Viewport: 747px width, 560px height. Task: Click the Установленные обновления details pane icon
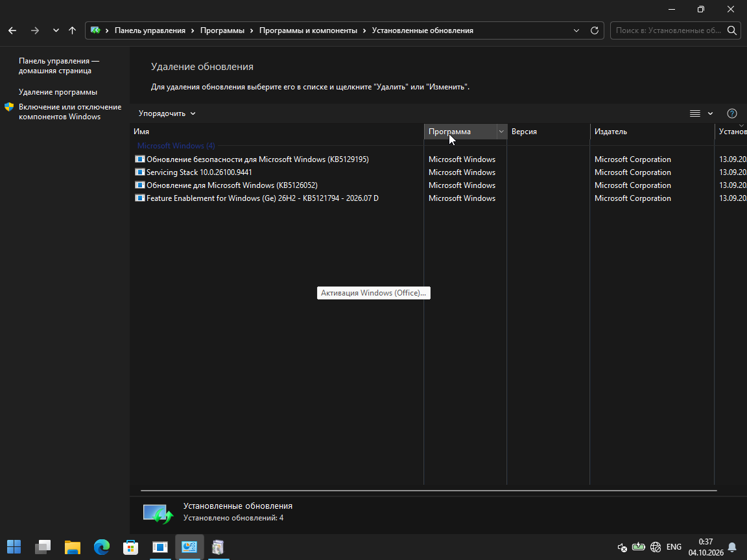(158, 514)
